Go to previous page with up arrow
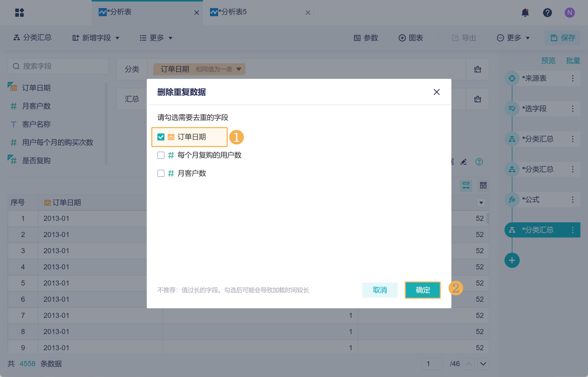 469,364
